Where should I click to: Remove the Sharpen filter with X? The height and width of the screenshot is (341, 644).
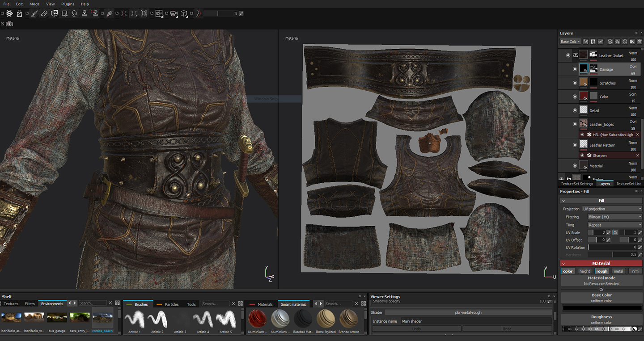(x=638, y=155)
